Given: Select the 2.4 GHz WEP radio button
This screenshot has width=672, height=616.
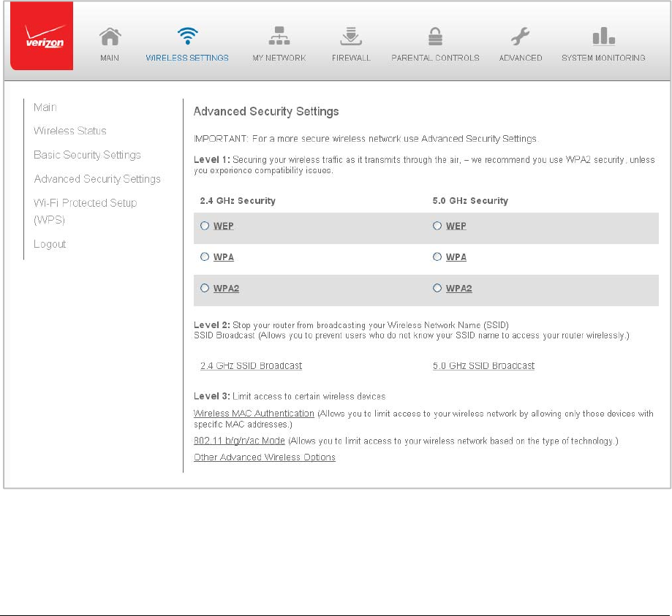Looking at the screenshot, I should click(x=205, y=226).
